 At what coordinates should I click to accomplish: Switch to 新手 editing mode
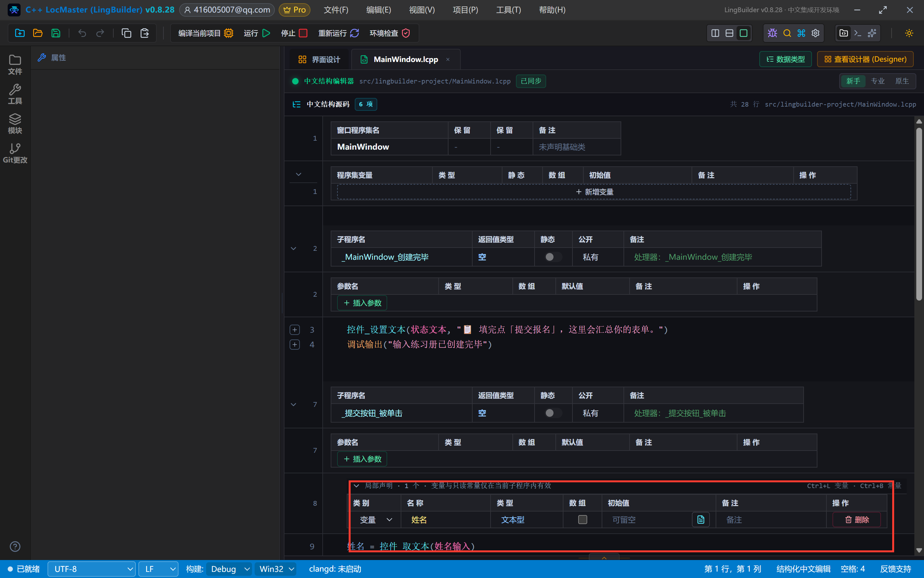[x=853, y=81]
